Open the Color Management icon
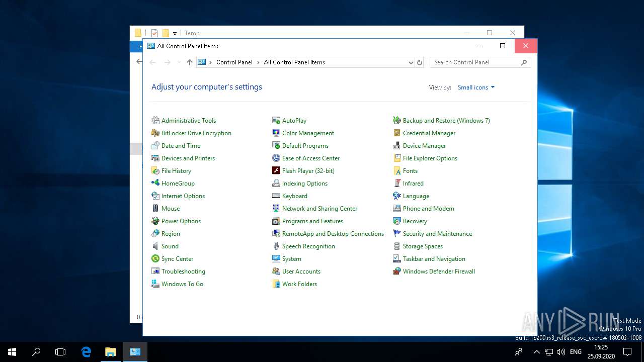Screen dimensions: 644x362 pyautogui.click(x=276, y=133)
